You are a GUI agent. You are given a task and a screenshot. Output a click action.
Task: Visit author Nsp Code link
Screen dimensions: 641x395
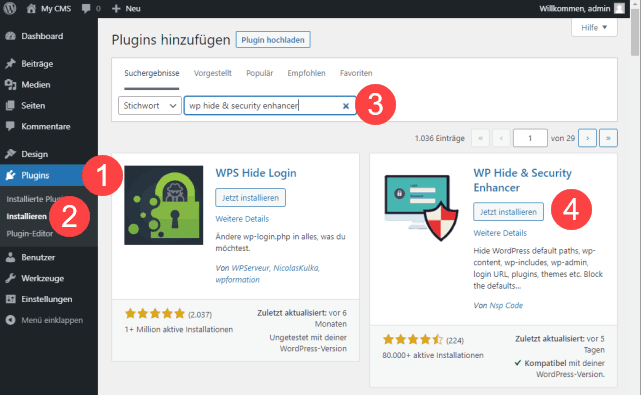[x=506, y=305]
